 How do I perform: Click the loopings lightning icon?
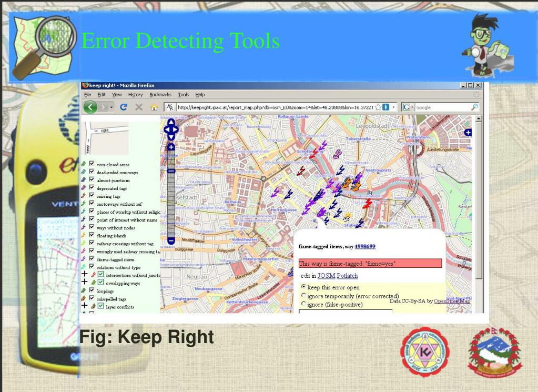[x=84, y=290]
